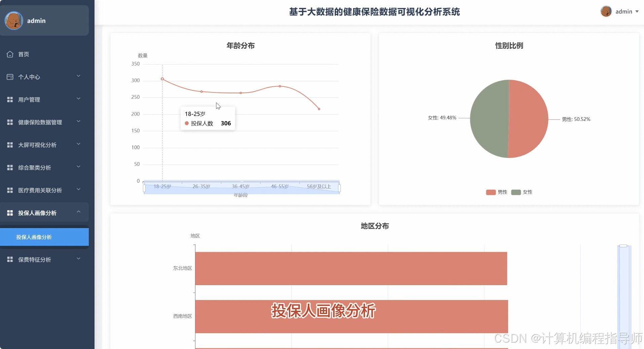Collapse the 投保人画像分析 menu chevron

[78, 212]
